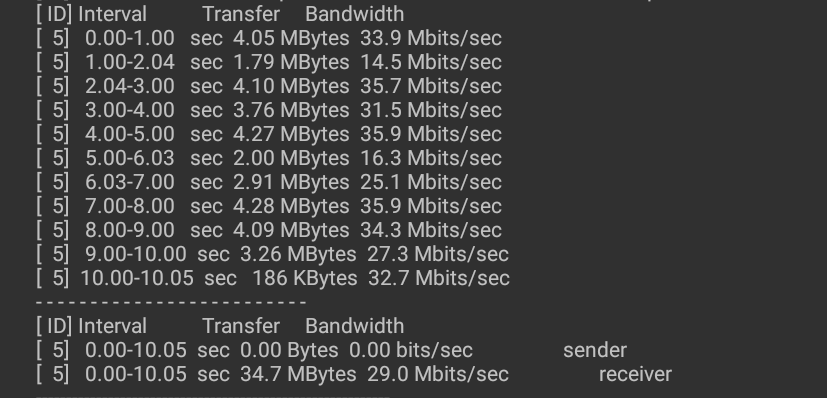This screenshot has width=827, height=398.
Task: Click the 14.5 Mbits/sec bandwidth value
Action: pyautogui.click(x=431, y=62)
